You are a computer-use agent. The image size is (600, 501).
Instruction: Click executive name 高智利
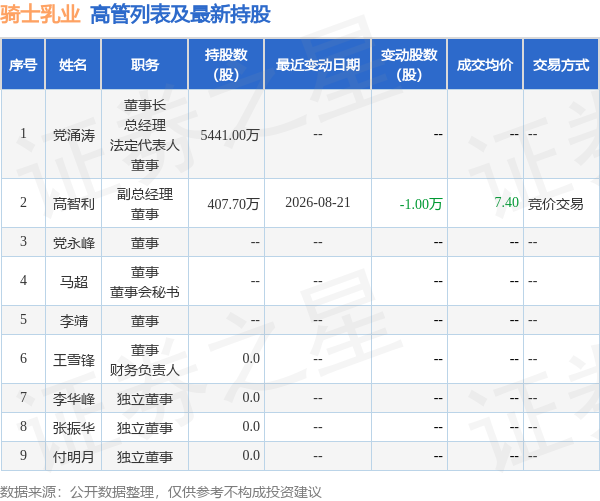(x=73, y=204)
